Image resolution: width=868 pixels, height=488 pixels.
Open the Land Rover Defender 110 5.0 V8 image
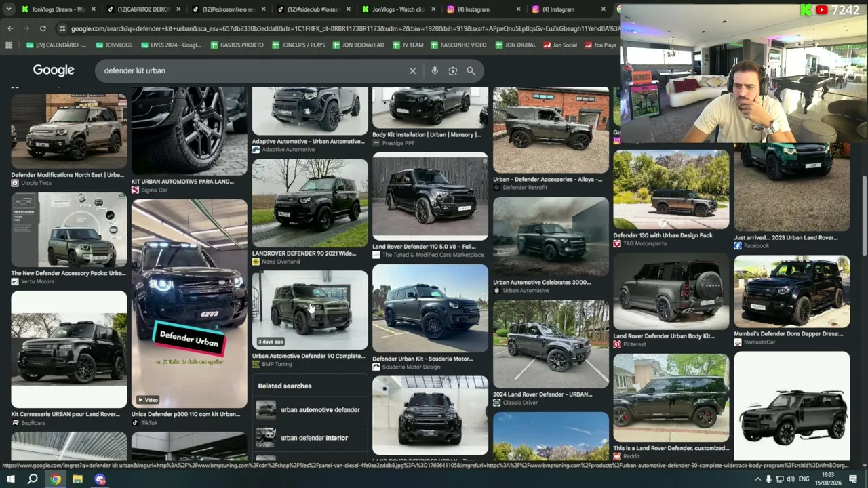coord(430,197)
